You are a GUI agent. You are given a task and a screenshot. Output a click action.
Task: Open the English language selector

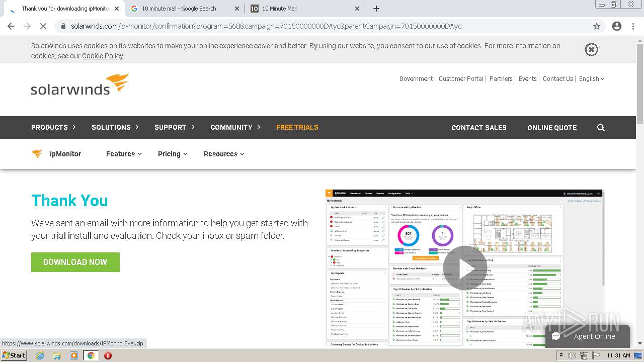click(x=592, y=79)
